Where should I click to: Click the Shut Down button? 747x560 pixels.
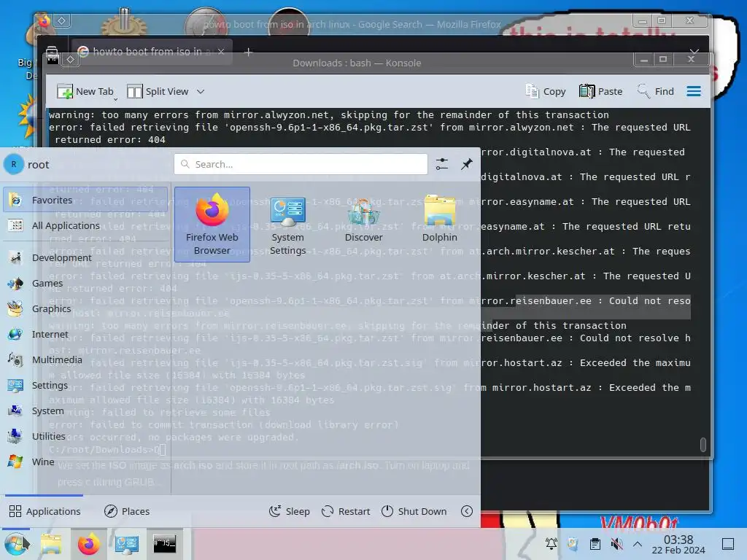click(x=414, y=511)
